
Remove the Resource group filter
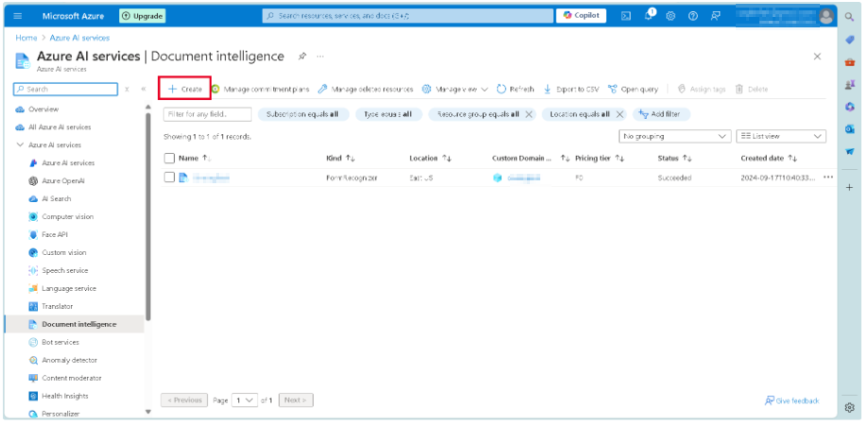point(529,114)
